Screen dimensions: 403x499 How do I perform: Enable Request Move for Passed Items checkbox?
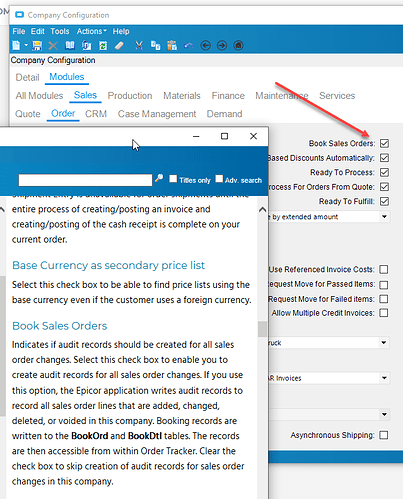tap(384, 285)
